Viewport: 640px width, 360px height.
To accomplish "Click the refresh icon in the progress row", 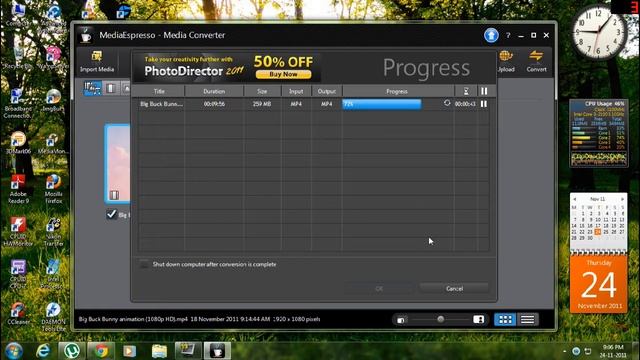I will coord(447,103).
